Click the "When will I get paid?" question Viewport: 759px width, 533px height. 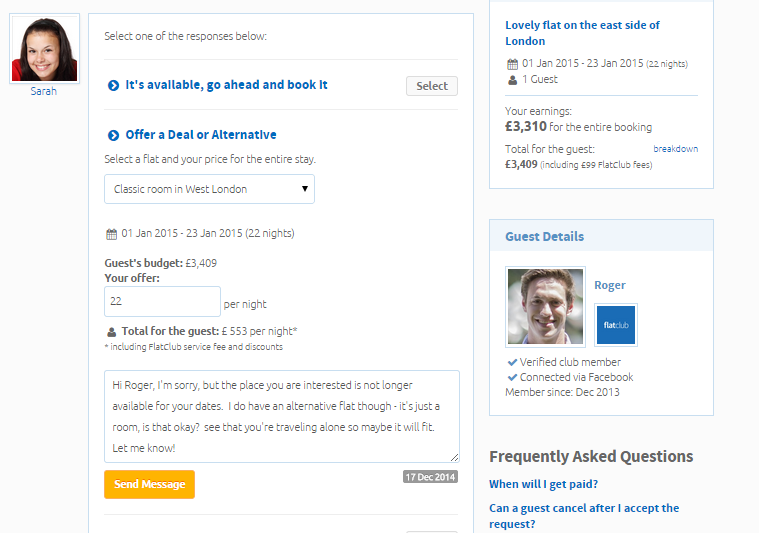543,484
